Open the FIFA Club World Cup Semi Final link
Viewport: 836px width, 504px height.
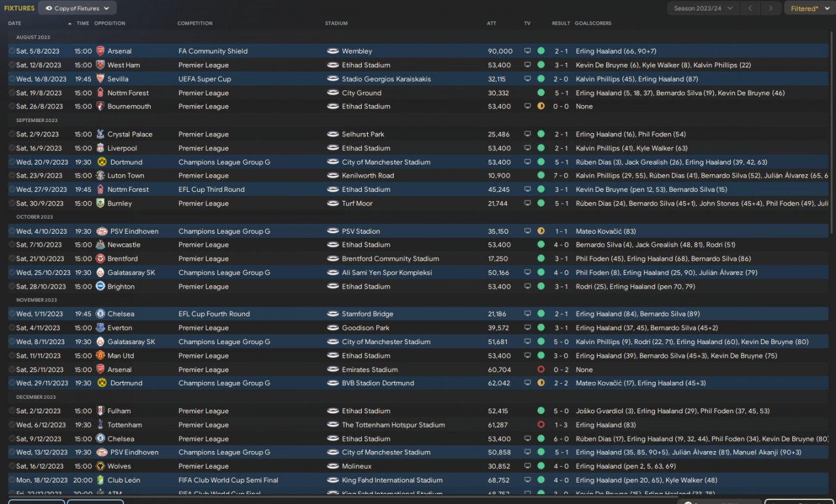pos(229,480)
